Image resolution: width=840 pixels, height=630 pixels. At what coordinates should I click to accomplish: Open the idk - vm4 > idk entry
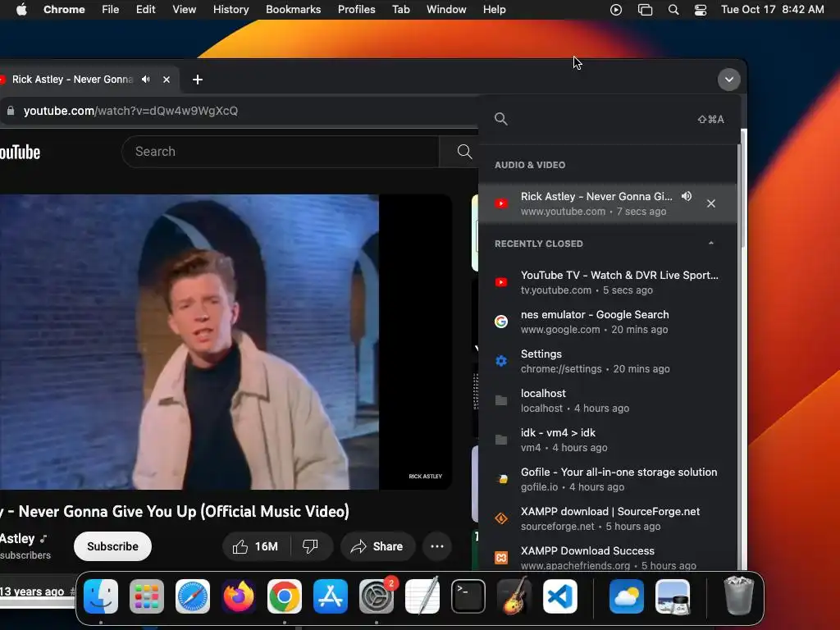pos(608,440)
